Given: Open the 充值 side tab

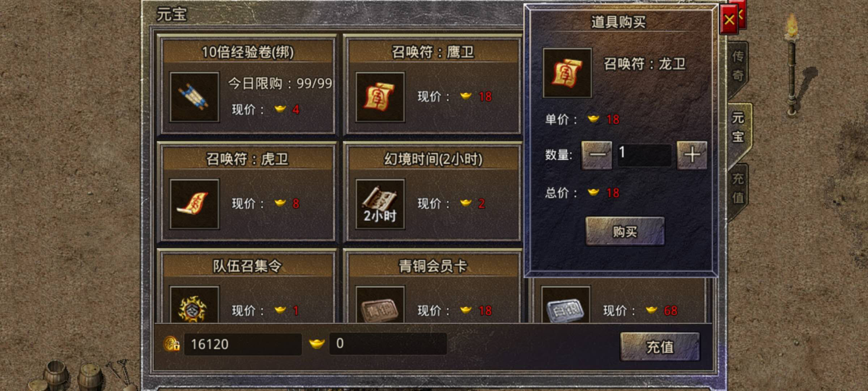Looking at the screenshot, I should [x=738, y=189].
